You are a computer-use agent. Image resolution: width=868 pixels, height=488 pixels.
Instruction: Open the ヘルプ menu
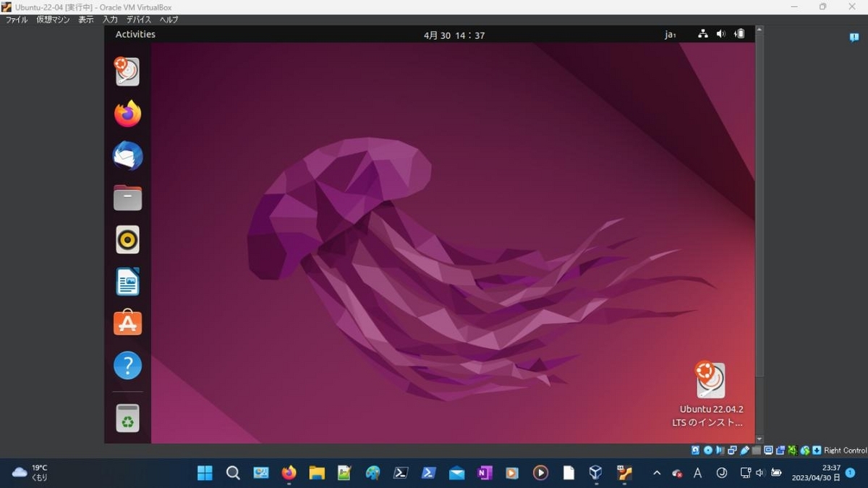pyautogui.click(x=169, y=20)
